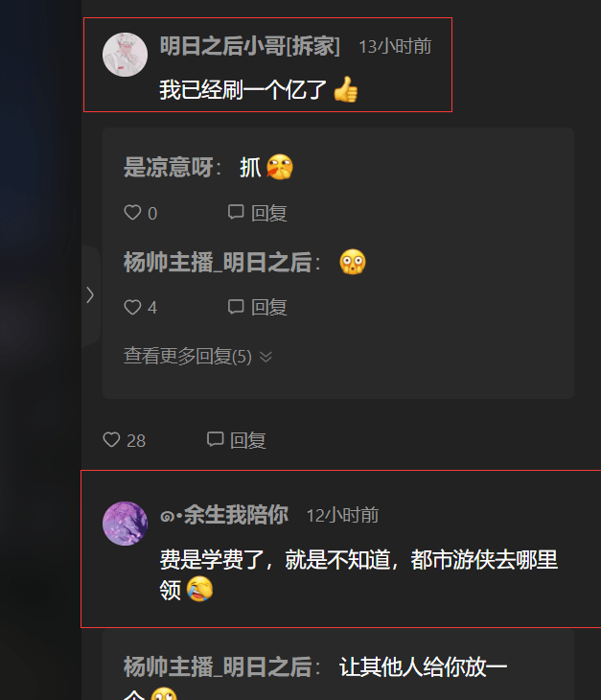The image size is (601, 700).
Task: Open the purple avatar of 余生我陪你
Action: point(125,524)
